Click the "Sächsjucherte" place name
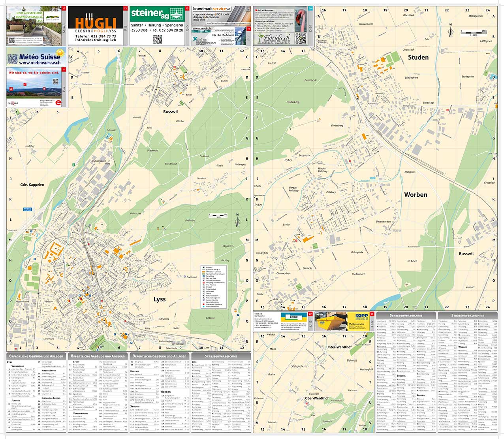 pos(299,366)
